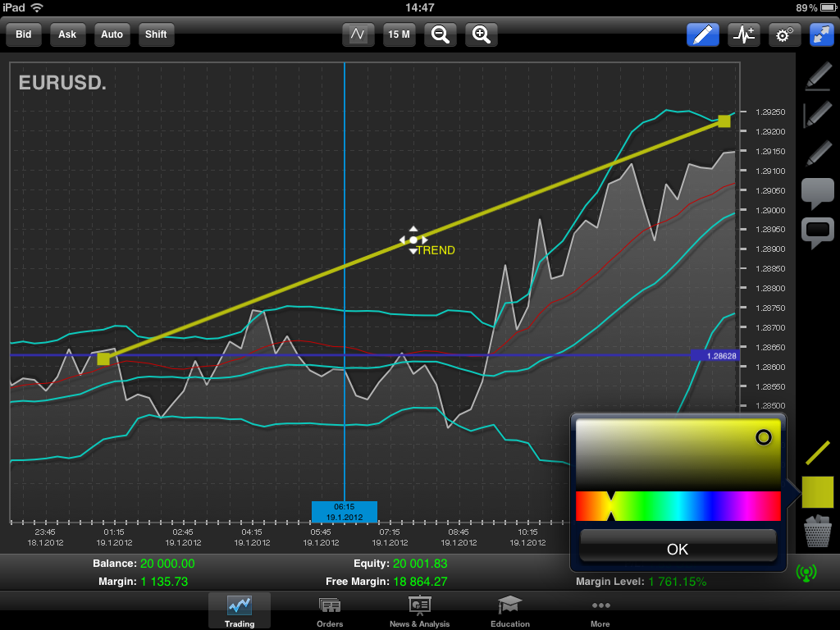
Task: Delete drawing using the trash bin icon
Action: point(817,532)
